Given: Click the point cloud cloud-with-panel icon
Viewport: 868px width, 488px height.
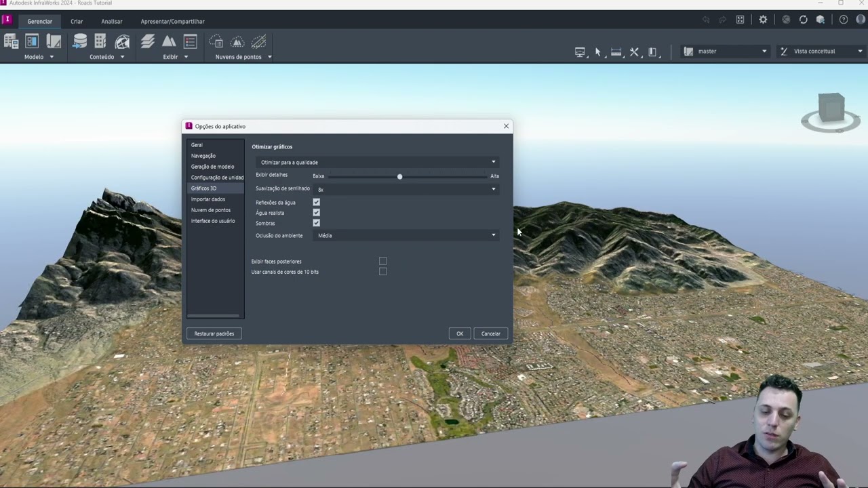Looking at the screenshot, I should (x=216, y=41).
